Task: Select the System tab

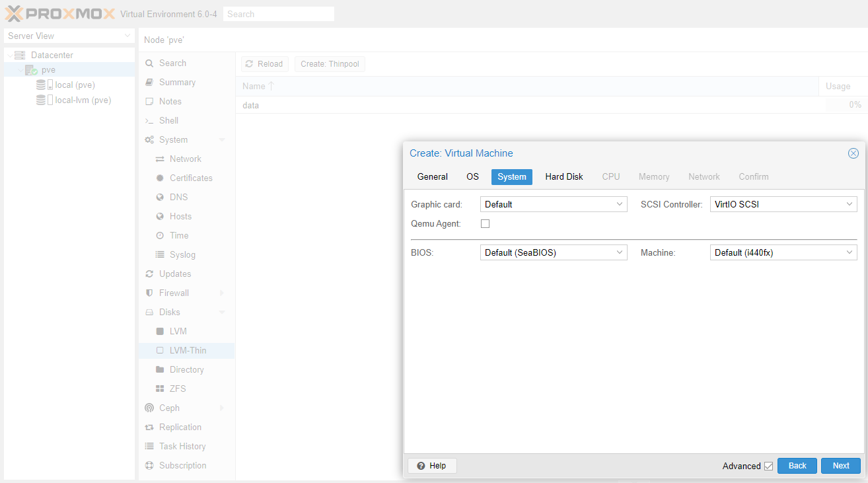Action: pos(512,177)
